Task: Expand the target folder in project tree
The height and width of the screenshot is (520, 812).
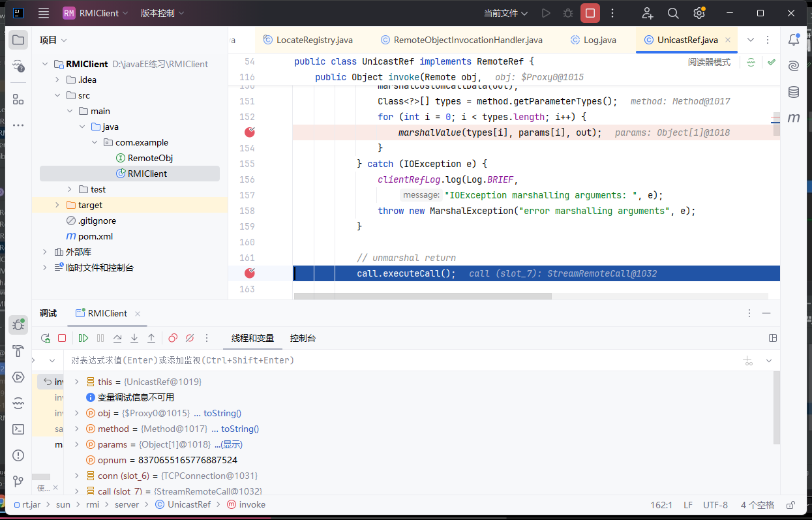Action: pyautogui.click(x=57, y=205)
